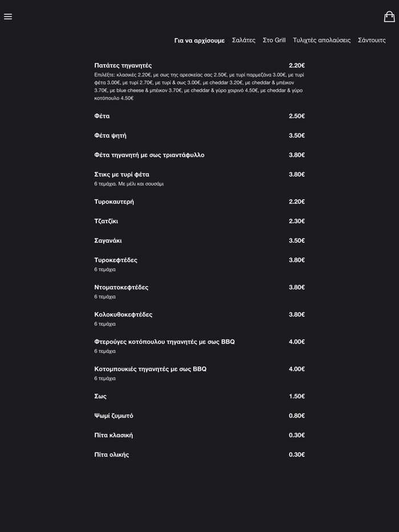
Task: Show the Σάντουιτς category tab
Action: 372,40
